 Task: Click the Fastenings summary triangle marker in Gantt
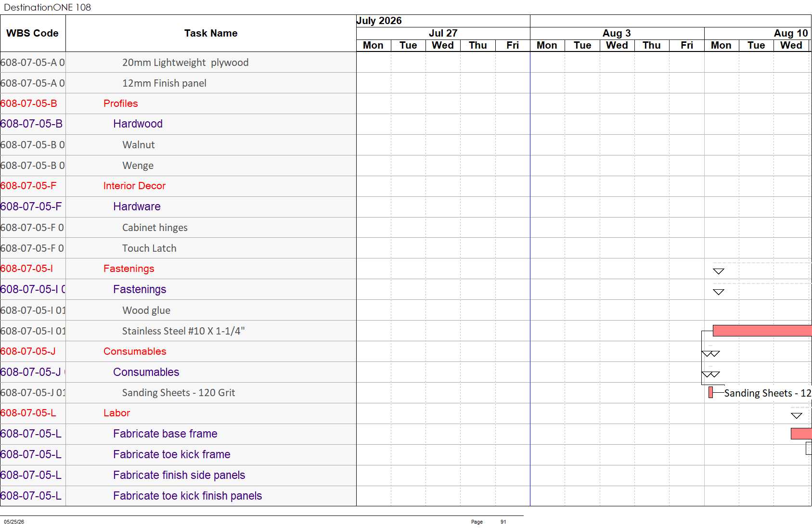click(718, 271)
